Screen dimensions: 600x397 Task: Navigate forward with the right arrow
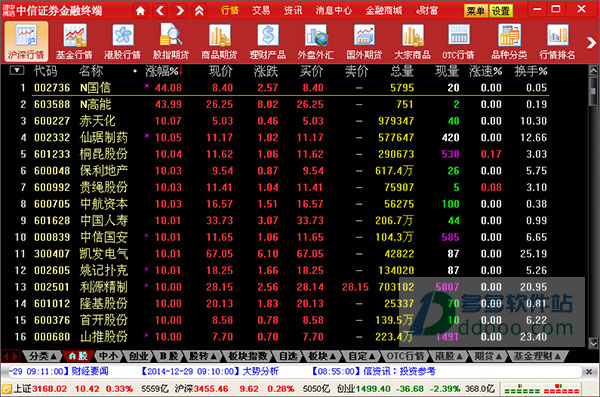[x=179, y=10]
